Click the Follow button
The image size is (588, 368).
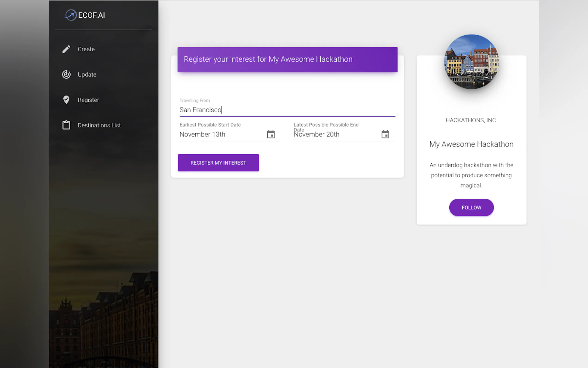tap(471, 207)
